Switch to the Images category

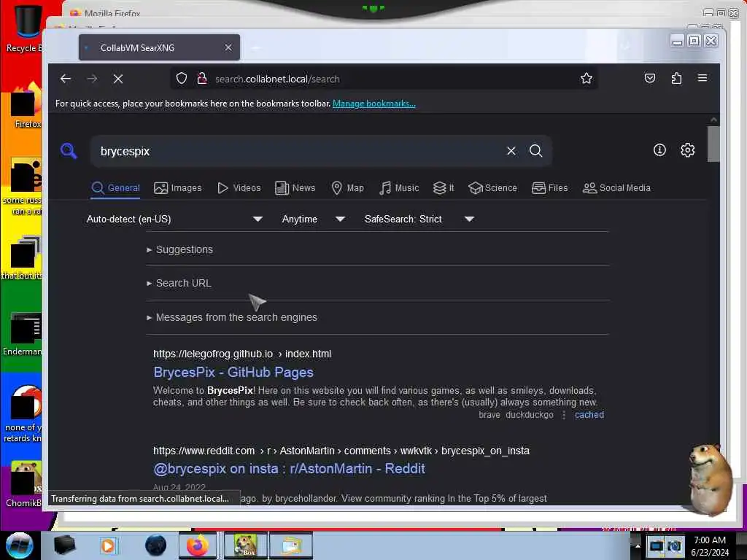click(x=178, y=188)
